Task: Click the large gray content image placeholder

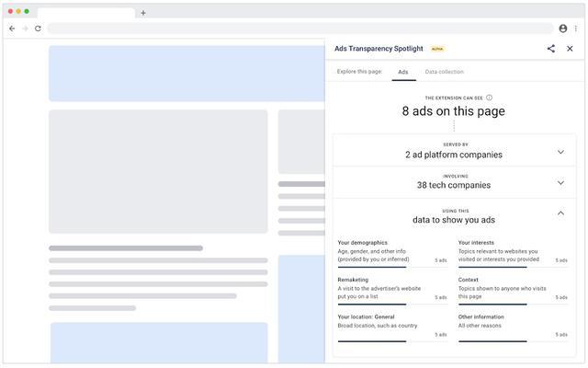Action: tap(158, 172)
